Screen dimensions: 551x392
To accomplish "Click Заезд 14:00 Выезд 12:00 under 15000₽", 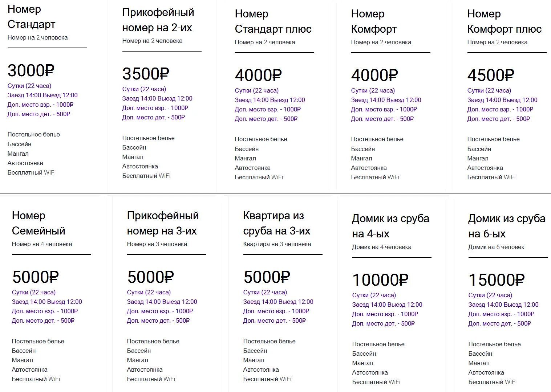I will (503, 305).
